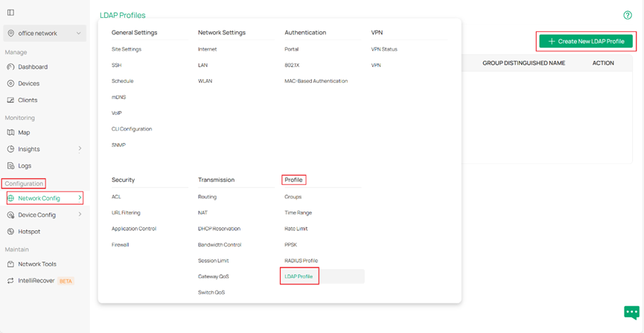Click Create New LDAP Profile button
The height and width of the screenshot is (333, 644).
click(586, 41)
